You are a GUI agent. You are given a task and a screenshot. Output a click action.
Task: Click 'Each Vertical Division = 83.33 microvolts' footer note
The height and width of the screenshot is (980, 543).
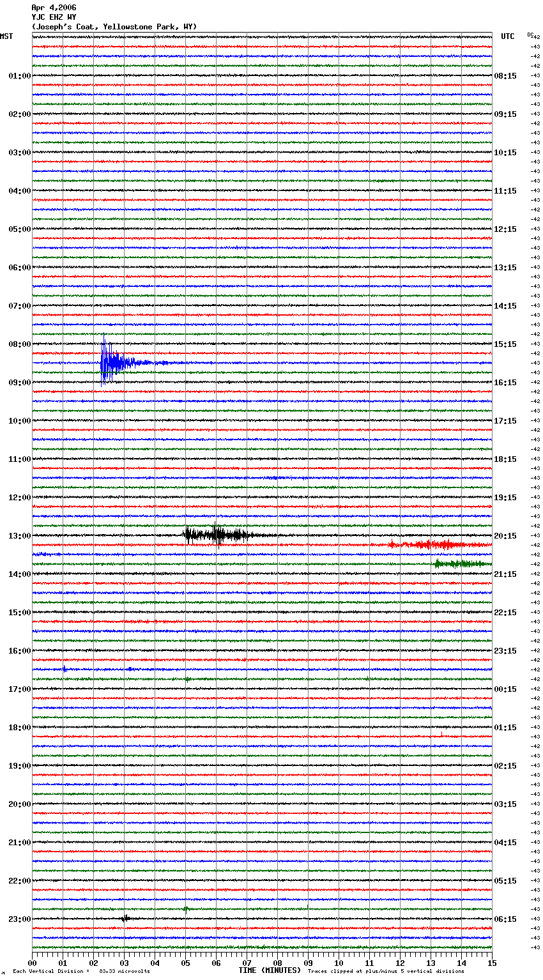pos(81,972)
